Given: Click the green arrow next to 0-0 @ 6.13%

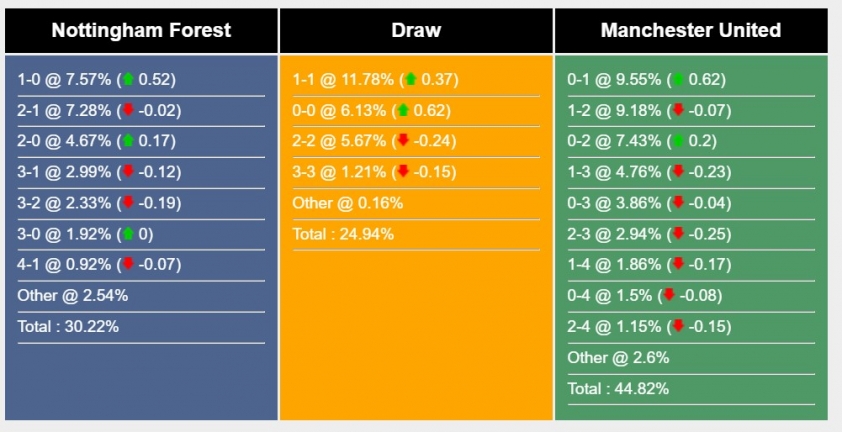Looking at the screenshot, I should pos(403,110).
